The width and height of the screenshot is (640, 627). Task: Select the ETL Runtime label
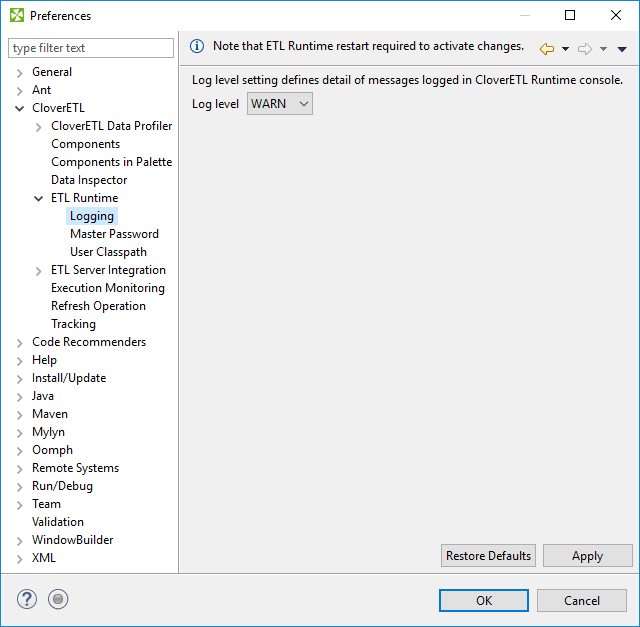(x=84, y=198)
